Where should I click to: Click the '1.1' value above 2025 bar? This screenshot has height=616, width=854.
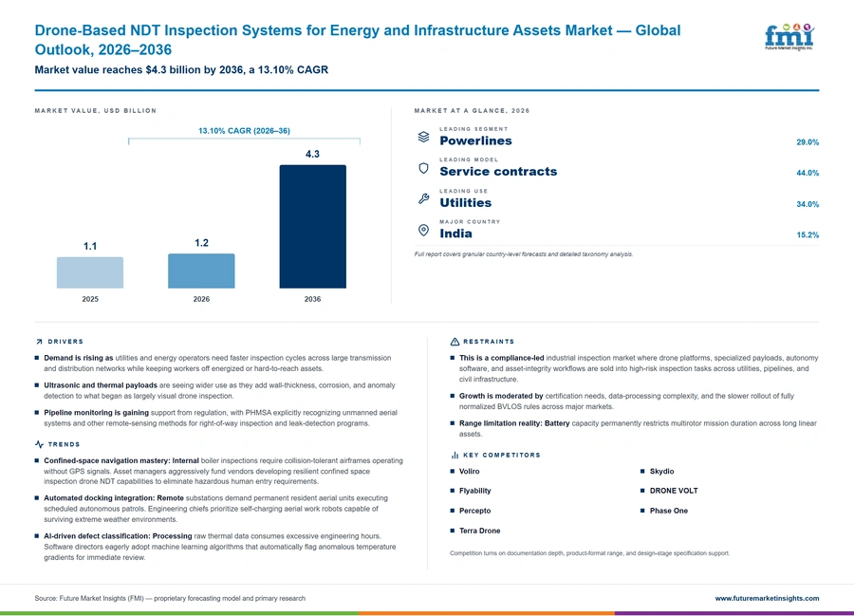pos(90,246)
